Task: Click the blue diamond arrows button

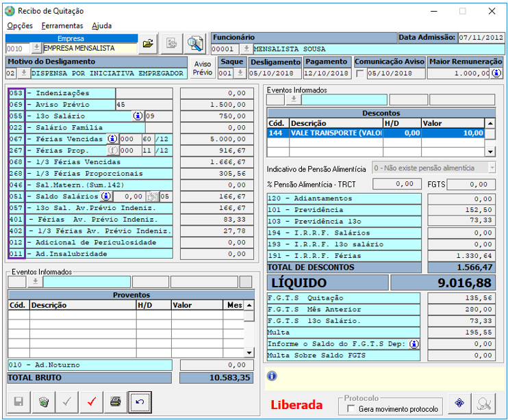Action: coord(459,403)
